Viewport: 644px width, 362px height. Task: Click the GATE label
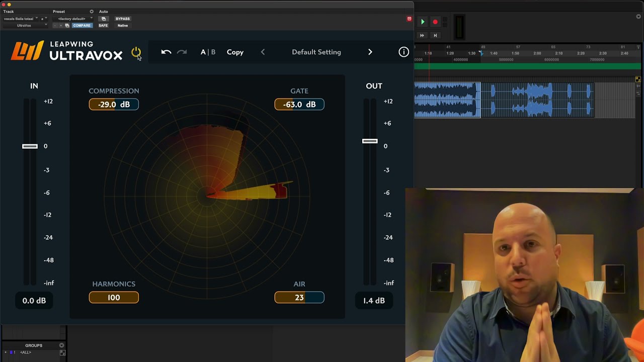[299, 91]
